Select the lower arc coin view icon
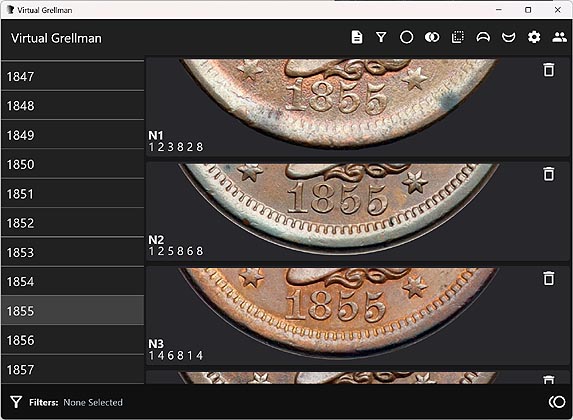This screenshot has height=420, width=573. pyautogui.click(x=508, y=37)
